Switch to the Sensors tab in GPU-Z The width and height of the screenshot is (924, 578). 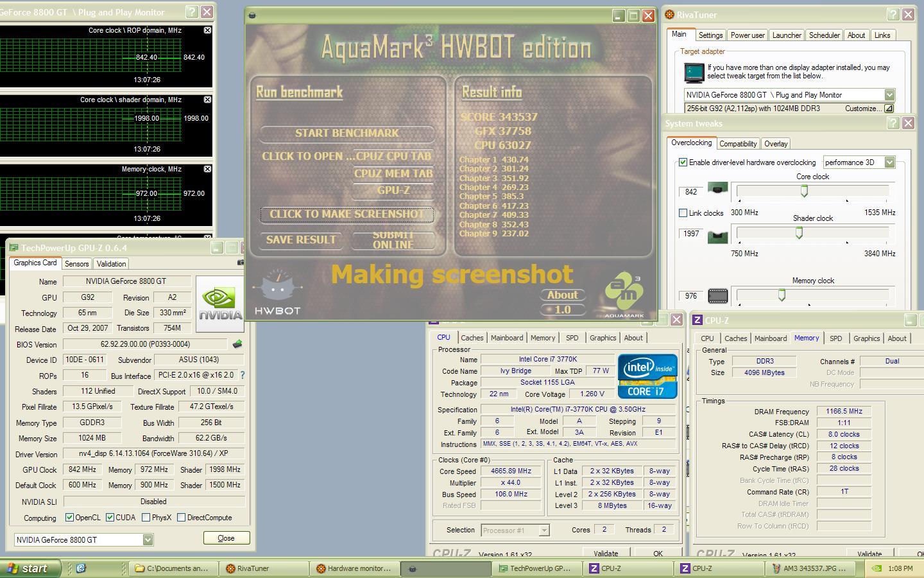(76, 264)
